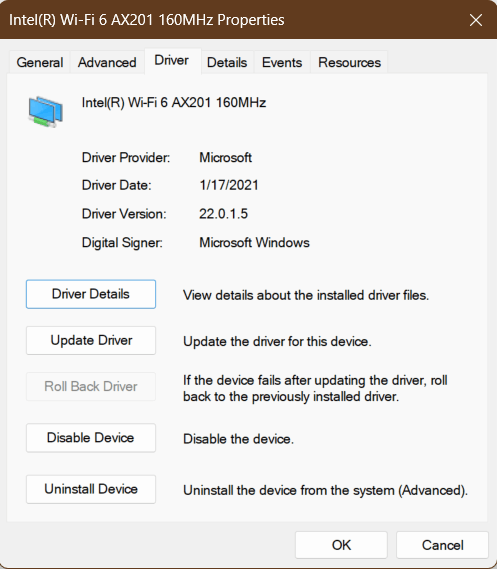Click the greyed-out Roll Back Driver button

point(91,386)
